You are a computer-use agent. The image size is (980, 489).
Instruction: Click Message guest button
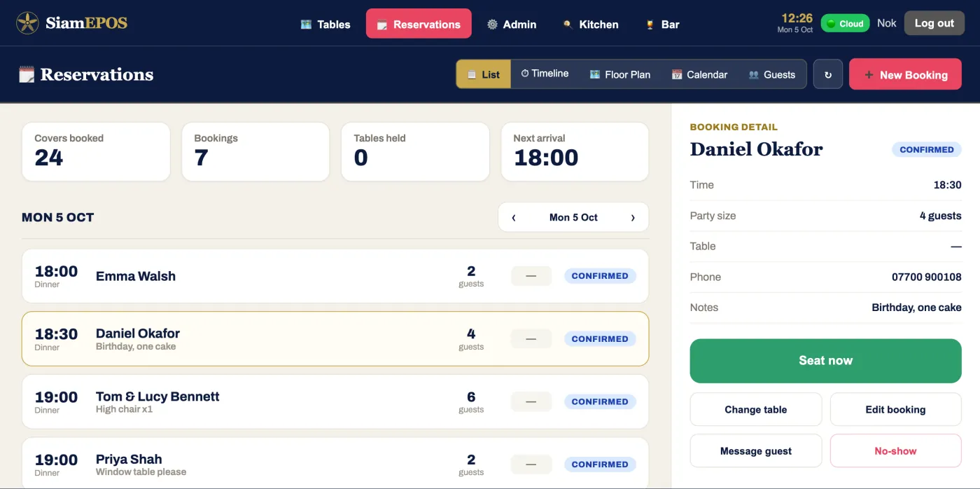coord(756,451)
